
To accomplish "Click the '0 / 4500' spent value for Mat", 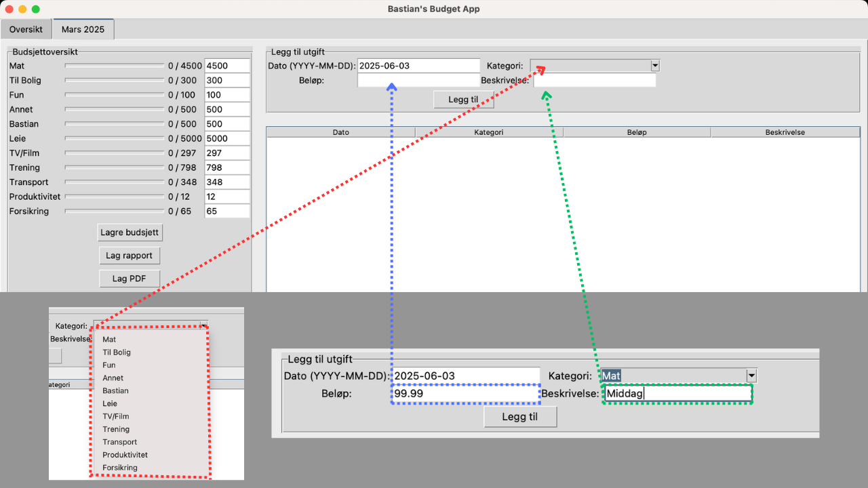I will (185, 66).
